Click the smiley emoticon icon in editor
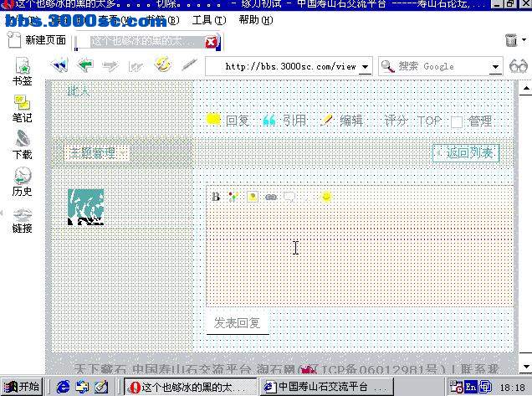532x396 pixels. coord(326,196)
